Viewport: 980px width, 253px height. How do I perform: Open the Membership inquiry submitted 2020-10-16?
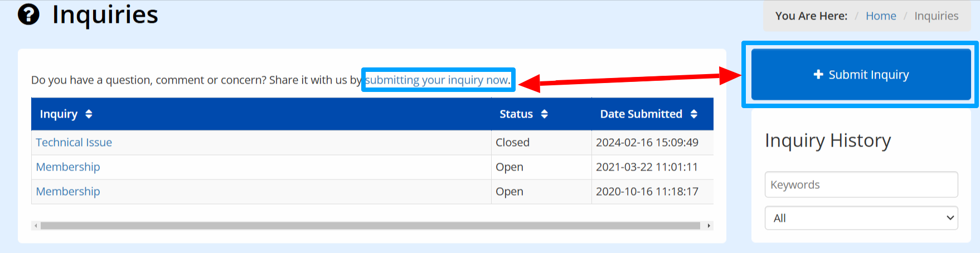click(68, 192)
